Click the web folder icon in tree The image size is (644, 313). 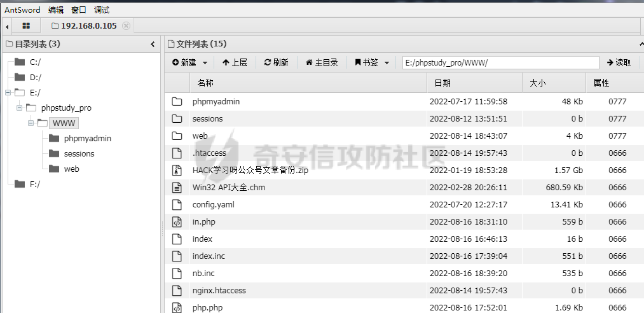click(54, 169)
